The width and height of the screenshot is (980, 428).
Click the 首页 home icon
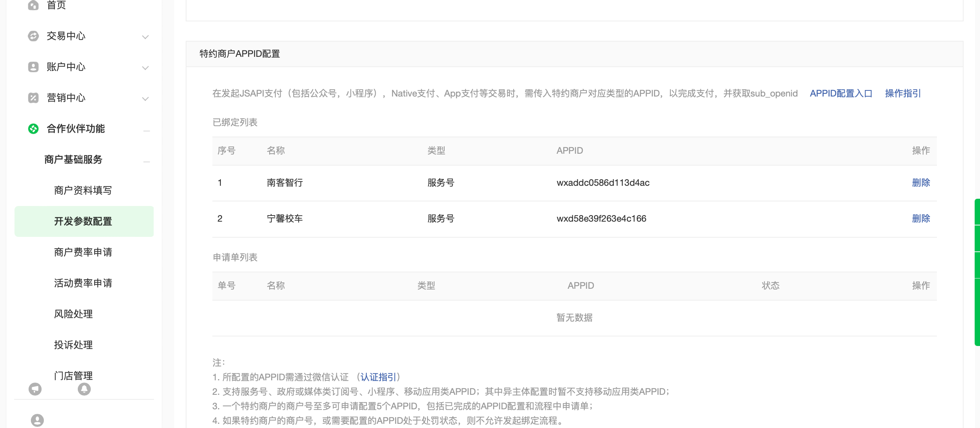(x=34, y=5)
